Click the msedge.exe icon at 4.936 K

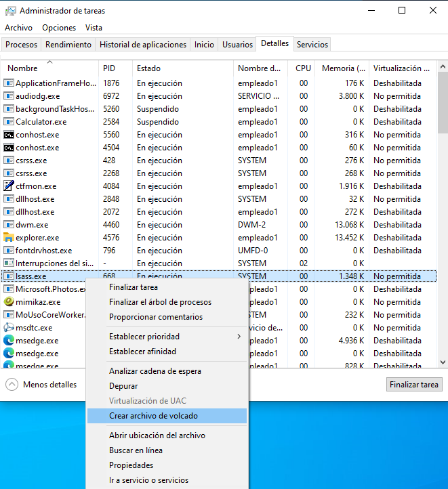pyautogui.click(x=9, y=340)
